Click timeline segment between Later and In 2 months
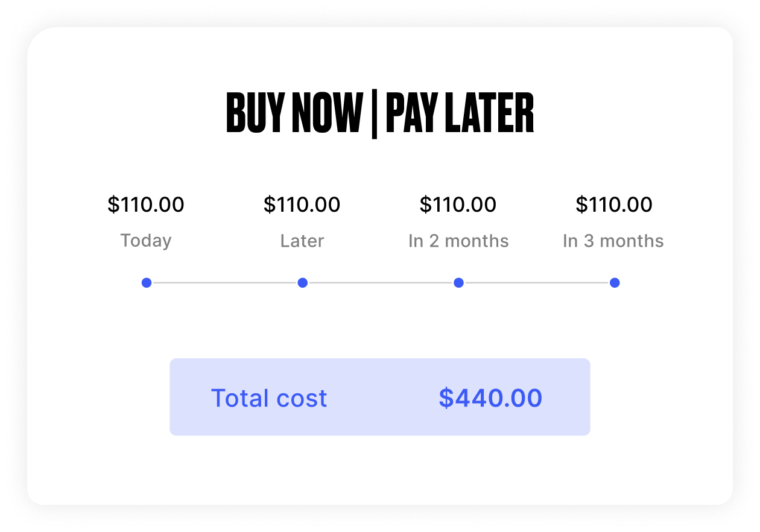The image size is (760, 532). click(381, 282)
